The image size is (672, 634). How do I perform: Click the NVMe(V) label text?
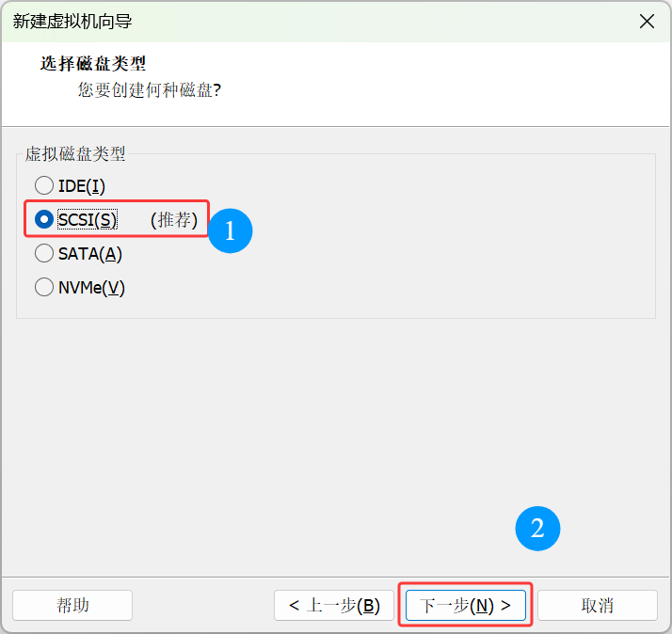click(91, 287)
